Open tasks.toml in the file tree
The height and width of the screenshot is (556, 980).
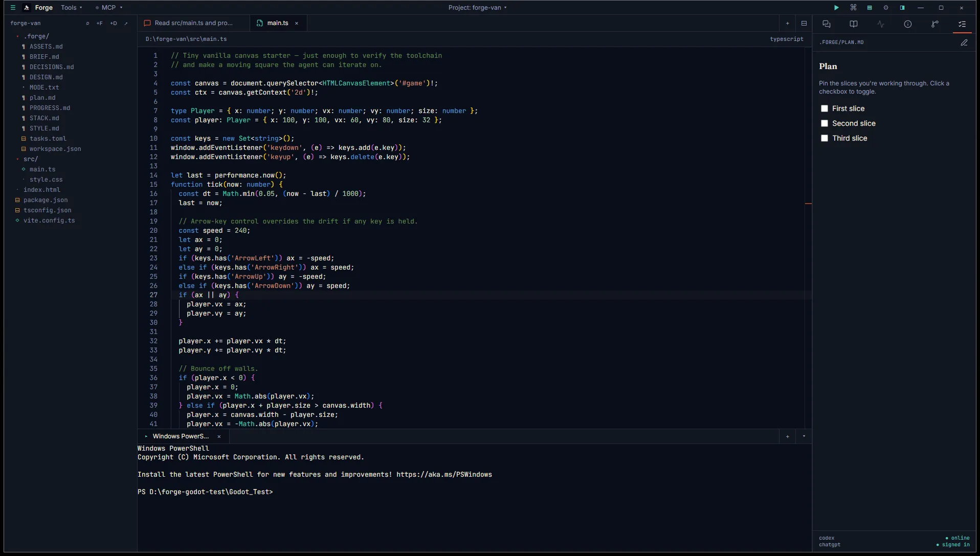point(48,139)
